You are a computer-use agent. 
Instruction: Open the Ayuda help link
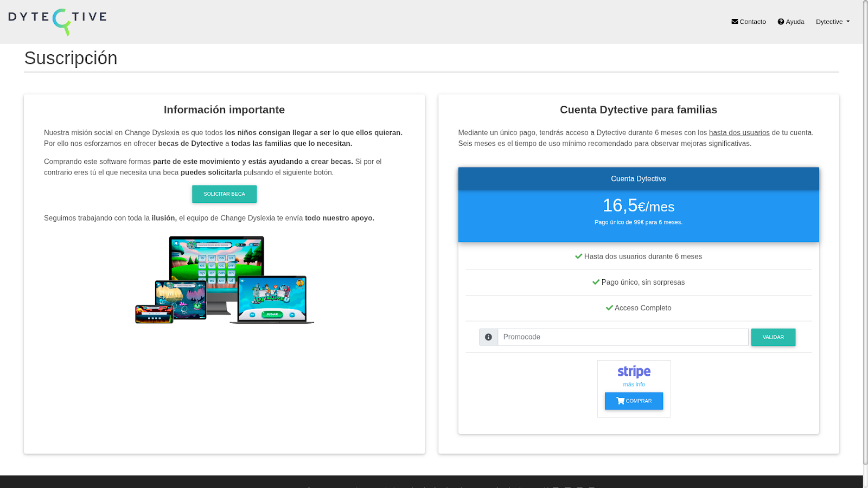(791, 22)
